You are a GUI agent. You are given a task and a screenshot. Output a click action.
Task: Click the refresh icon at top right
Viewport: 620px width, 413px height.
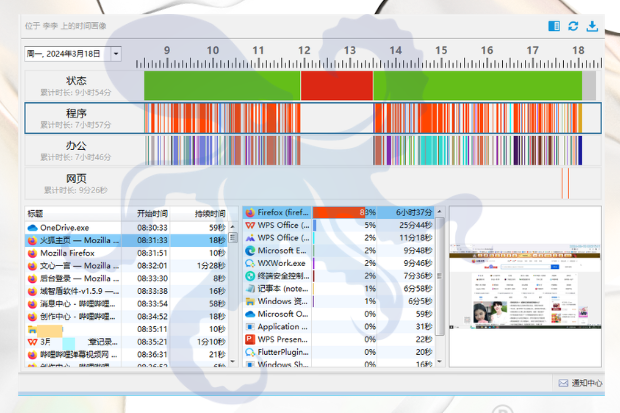tap(573, 26)
